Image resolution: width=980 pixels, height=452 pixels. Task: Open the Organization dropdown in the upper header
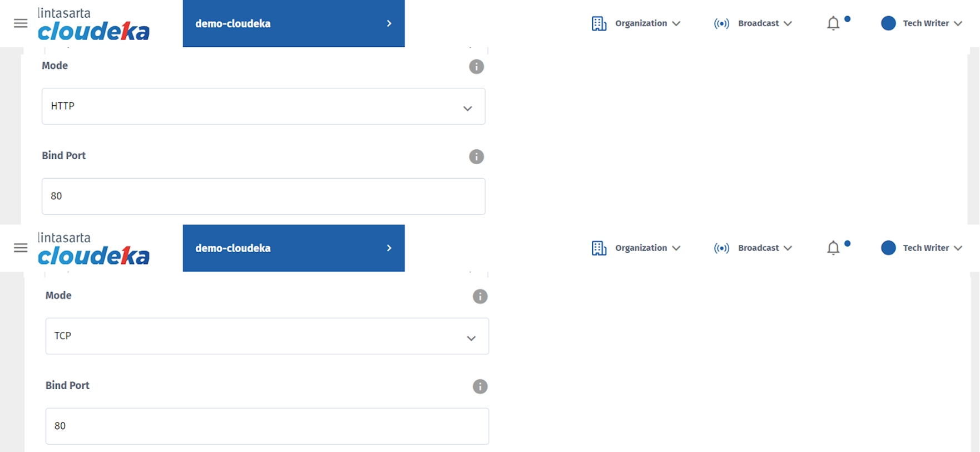point(636,23)
